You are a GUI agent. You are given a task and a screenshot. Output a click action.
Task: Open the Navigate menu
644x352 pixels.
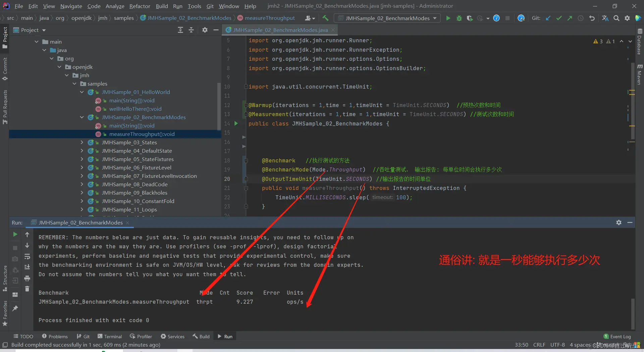[x=71, y=6]
